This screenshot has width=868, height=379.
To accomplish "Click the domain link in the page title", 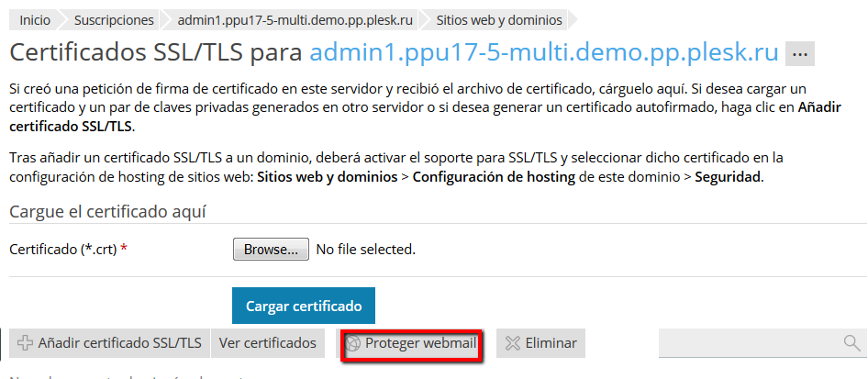I will coord(544,51).
